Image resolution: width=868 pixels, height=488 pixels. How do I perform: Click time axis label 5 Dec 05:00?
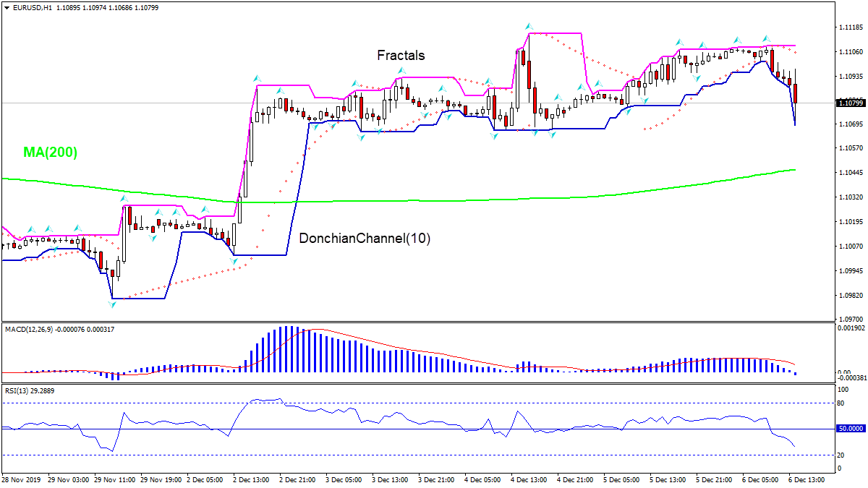[x=623, y=479]
